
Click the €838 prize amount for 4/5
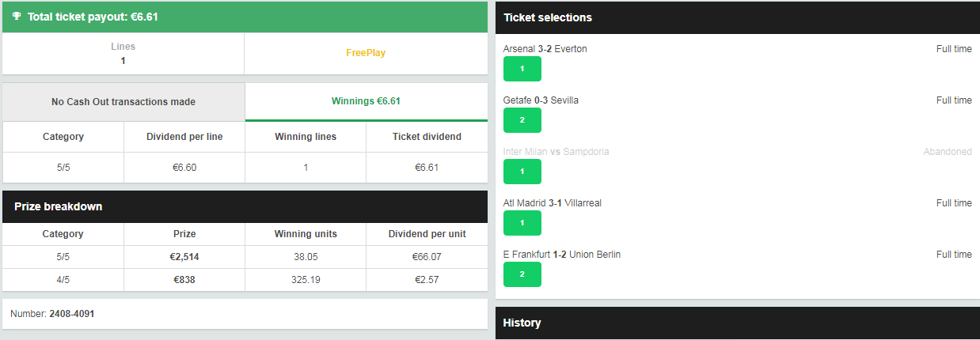click(184, 279)
